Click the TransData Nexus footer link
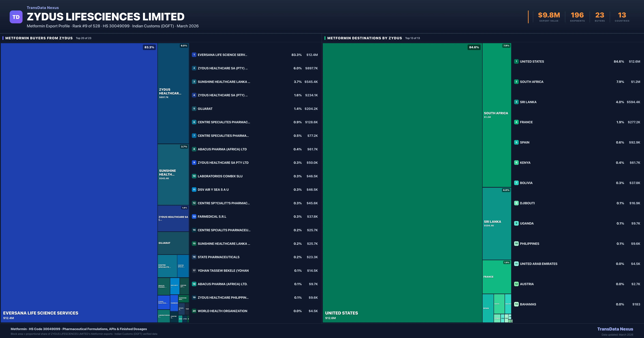 [x=615, y=329]
